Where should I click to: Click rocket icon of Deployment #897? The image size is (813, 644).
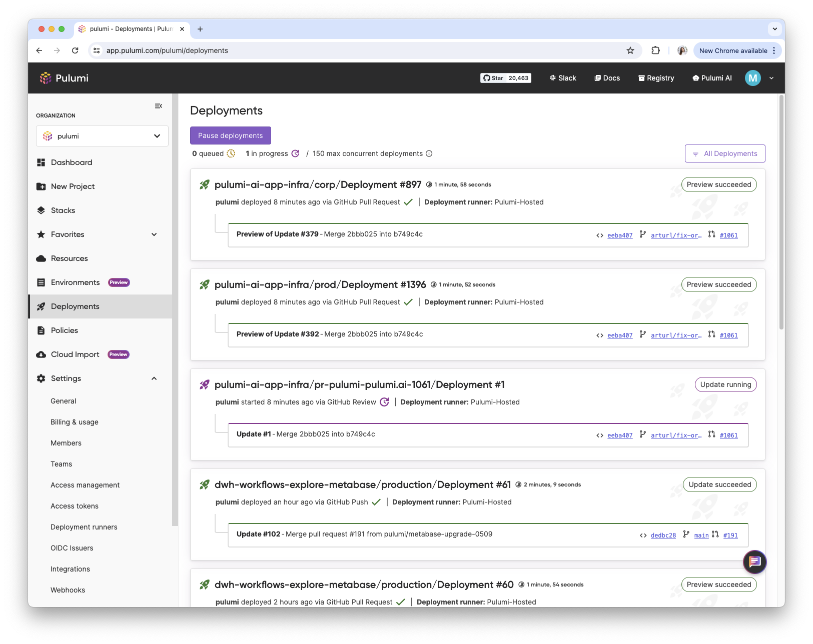(204, 184)
